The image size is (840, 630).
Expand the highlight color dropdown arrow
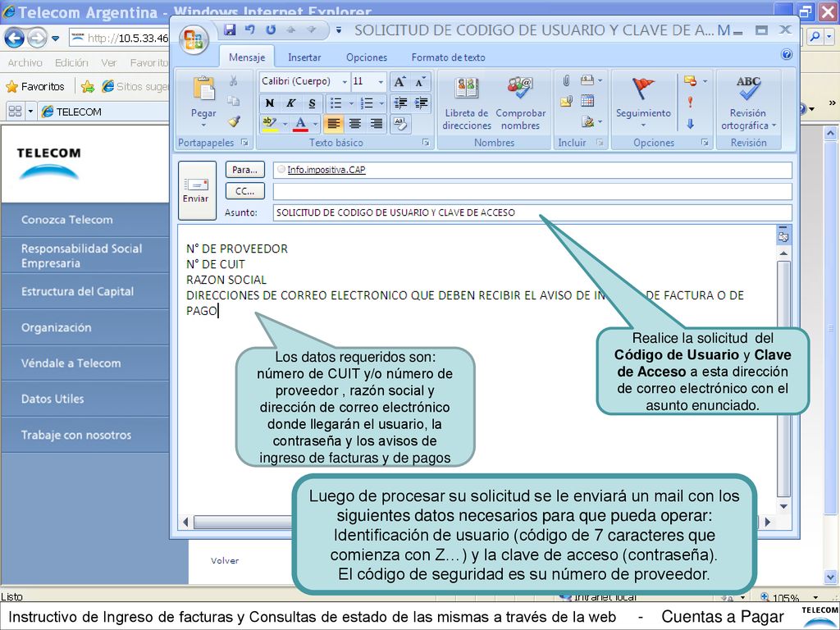tap(285, 124)
